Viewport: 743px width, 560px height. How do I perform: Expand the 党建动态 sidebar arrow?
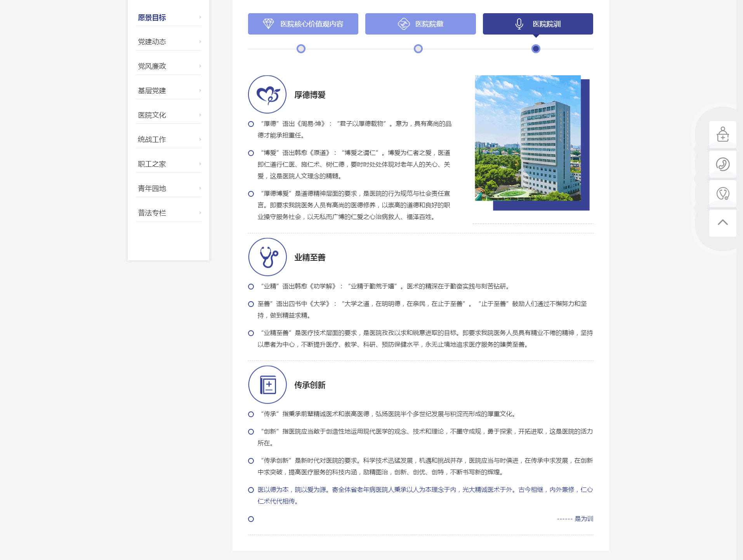(x=200, y=42)
